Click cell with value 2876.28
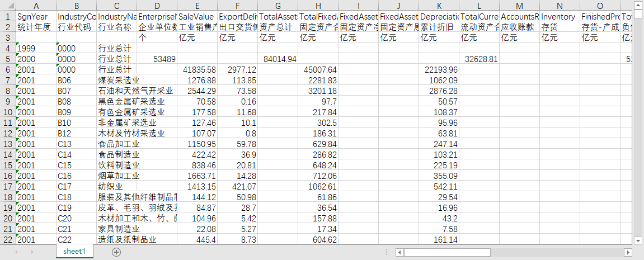The width and height of the screenshot is (644, 260). pos(439,91)
